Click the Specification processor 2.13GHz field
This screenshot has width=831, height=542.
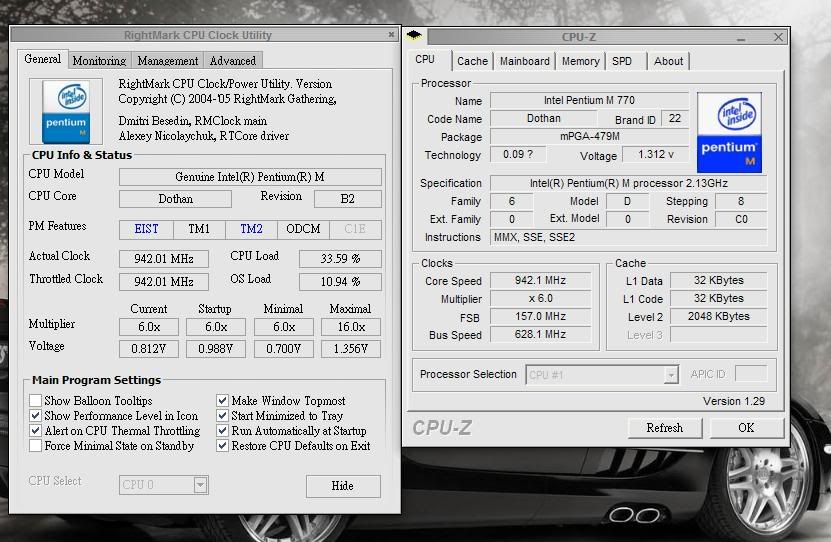pos(629,183)
